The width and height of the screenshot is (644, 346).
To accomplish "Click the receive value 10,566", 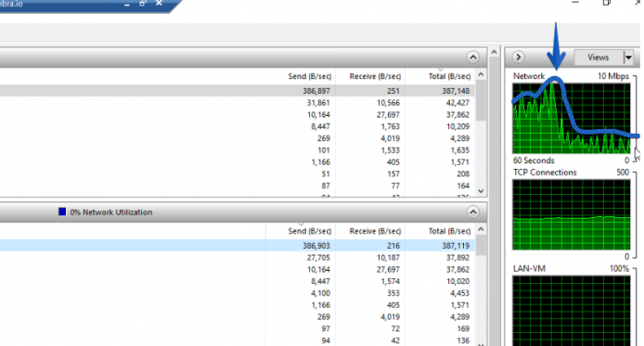I will 388,103.
